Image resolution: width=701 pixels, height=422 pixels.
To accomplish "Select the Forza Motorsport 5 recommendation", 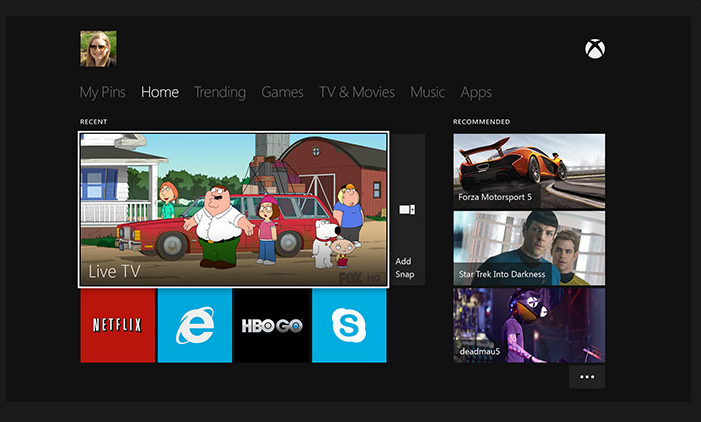I will click(529, 171).
